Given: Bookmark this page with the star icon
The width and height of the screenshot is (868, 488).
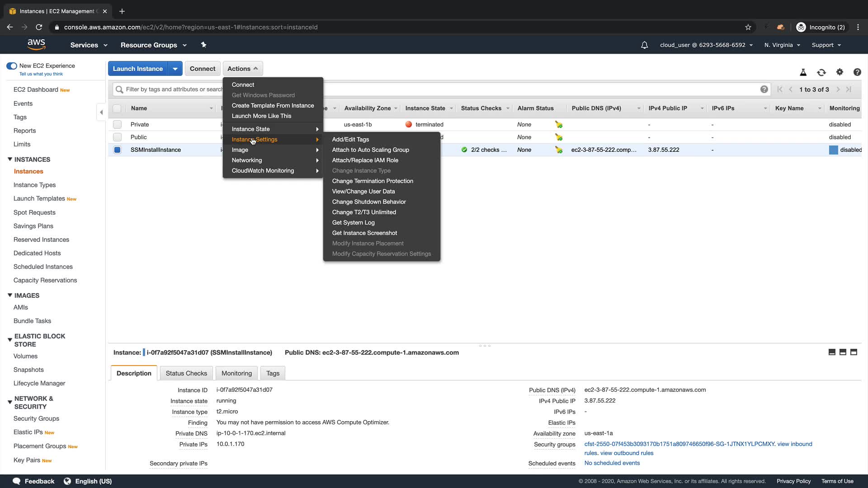Looking at the screenshot, I should (748, 27).
